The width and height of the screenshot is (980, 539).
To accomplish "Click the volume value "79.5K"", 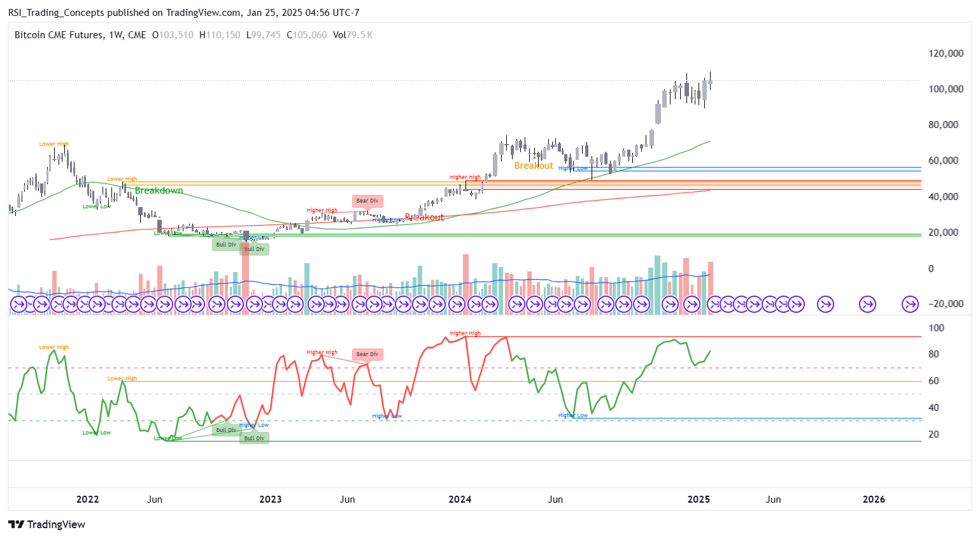I will 360,35.
